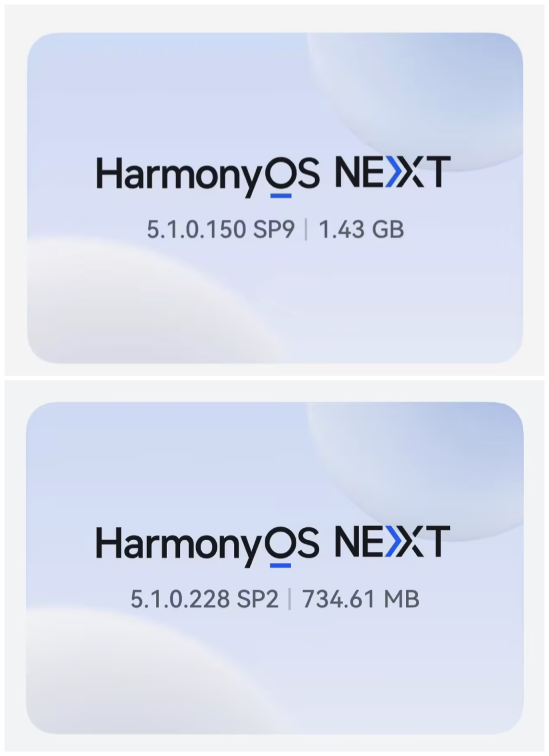Open the HarmonyOS NEXT 5.1.0.228 update card
This screenshot has height=756, width=549.
click(275, 568)
